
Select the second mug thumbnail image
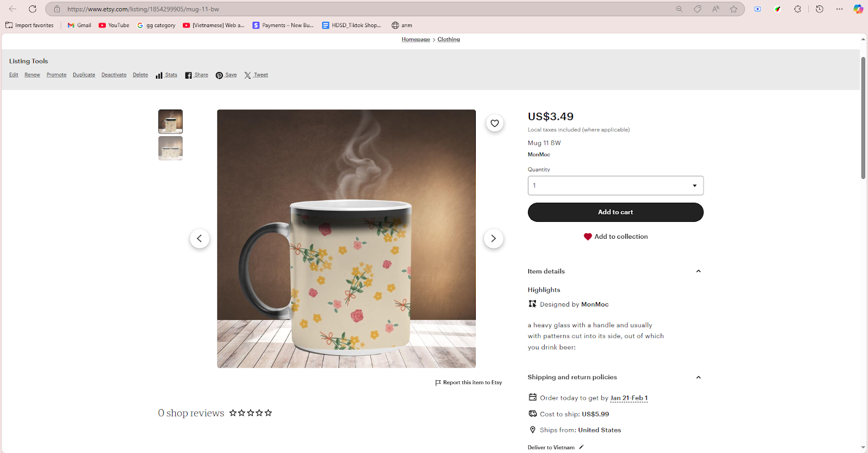pyautogui.click(x=170, y=148)
